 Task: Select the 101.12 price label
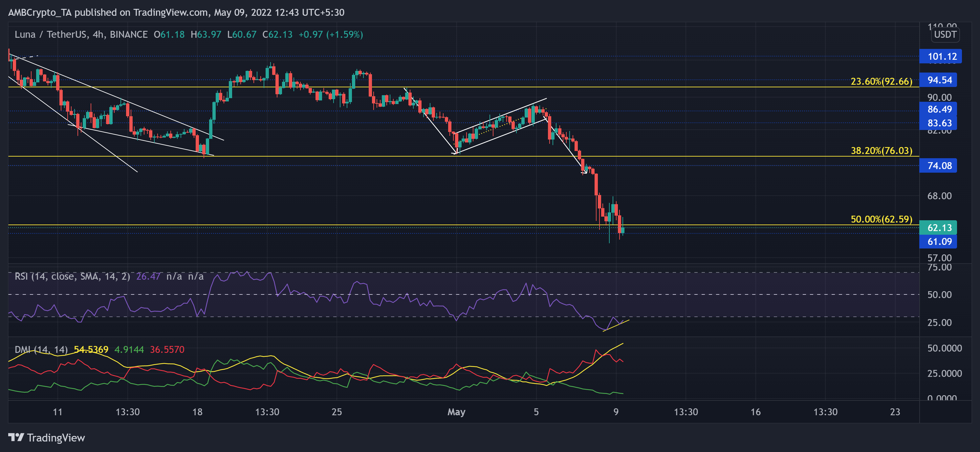940,56
